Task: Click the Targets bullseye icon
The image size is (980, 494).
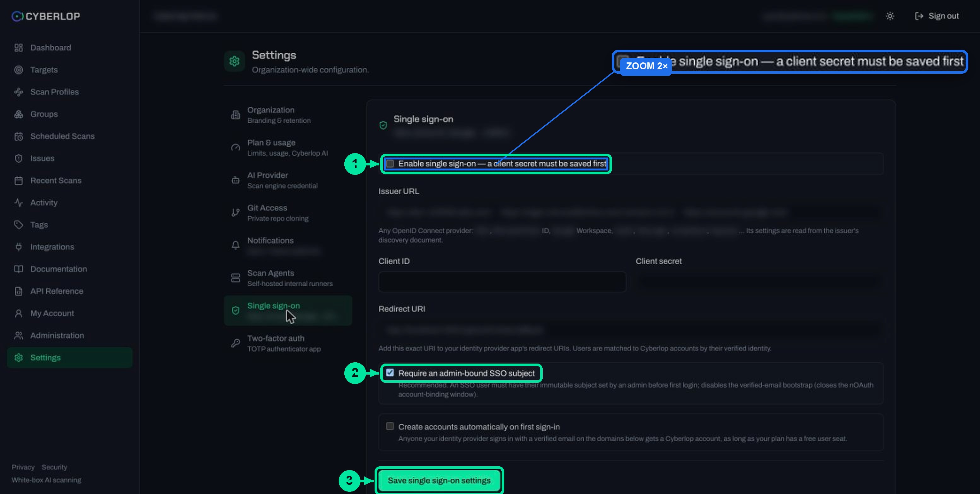Action: (18, 70)
